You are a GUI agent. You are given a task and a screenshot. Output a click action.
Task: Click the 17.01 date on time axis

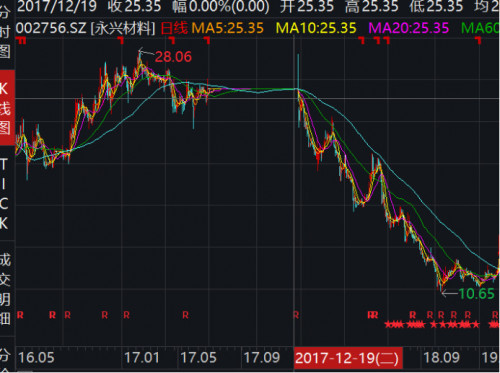point(142,358)
